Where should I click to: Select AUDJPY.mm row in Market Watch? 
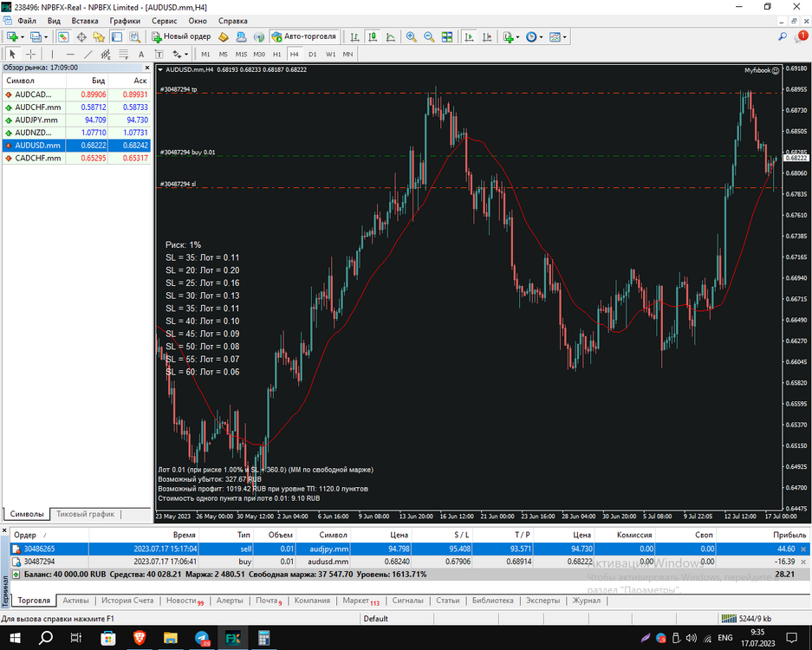(76, 120)
